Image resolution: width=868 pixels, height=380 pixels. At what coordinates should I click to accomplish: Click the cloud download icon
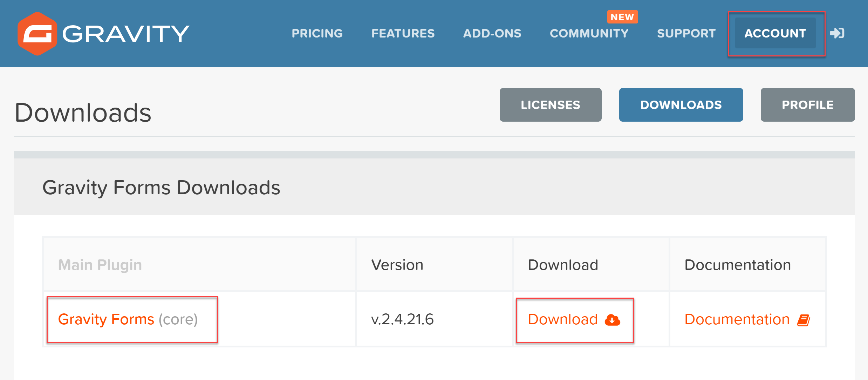pos(612,320)
